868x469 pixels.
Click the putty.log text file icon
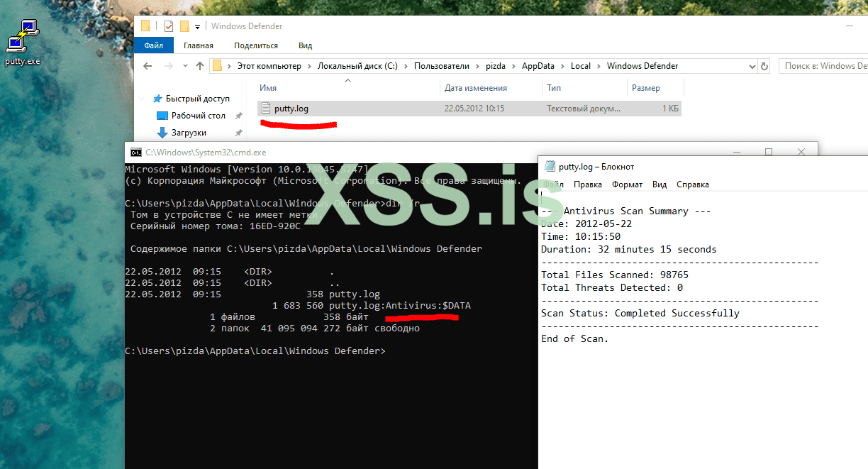point(266,109)
